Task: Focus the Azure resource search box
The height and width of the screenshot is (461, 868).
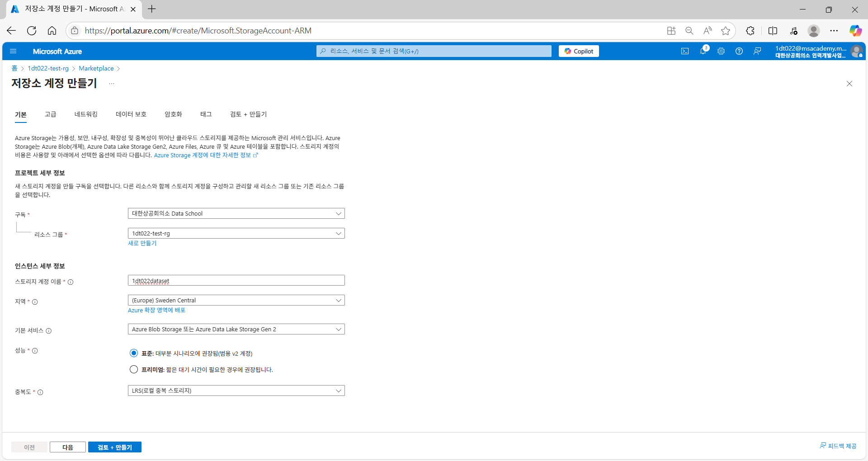Action: (x=434, y=51)
